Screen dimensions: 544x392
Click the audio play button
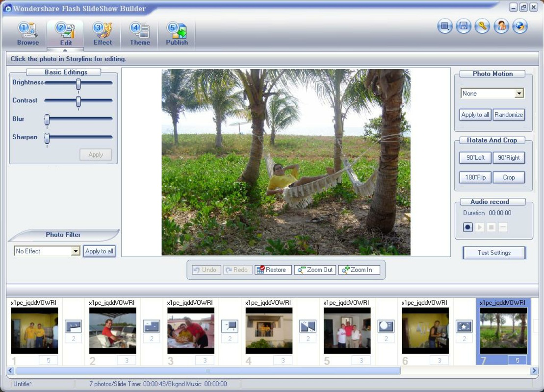point(480,227)
